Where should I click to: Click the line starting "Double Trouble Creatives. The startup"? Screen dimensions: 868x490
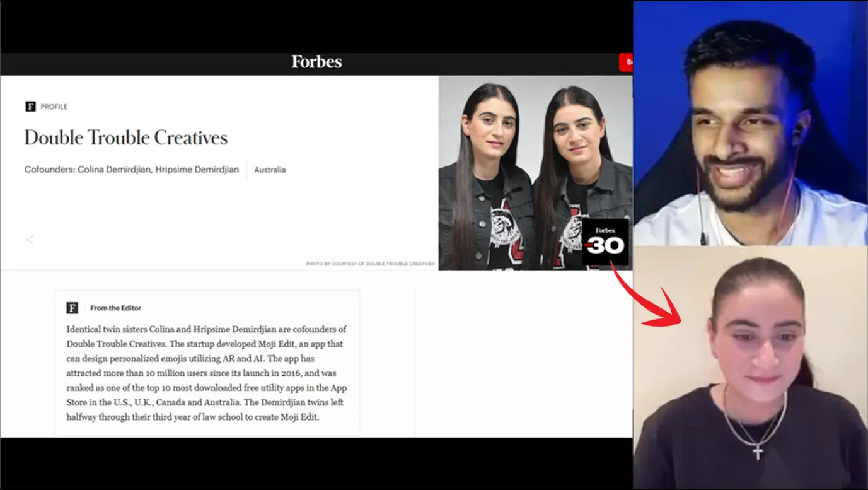point(205,344)
